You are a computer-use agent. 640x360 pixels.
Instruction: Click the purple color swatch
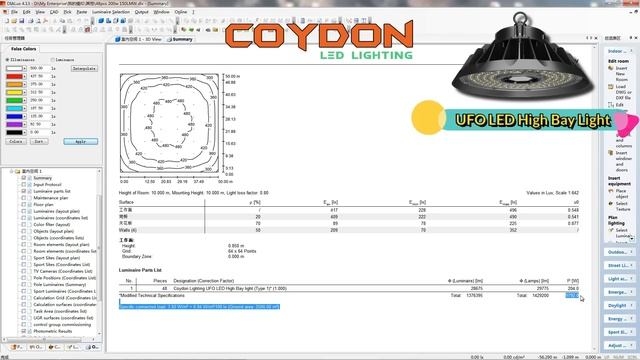(x=14, y=124)
